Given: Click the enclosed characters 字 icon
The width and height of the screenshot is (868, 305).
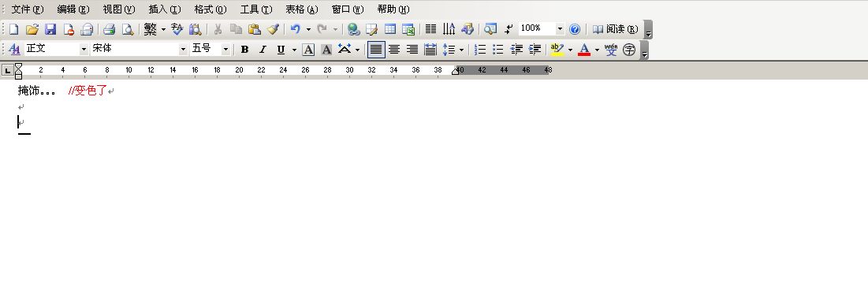Looking at the screenshot, I should click(629, 50).
